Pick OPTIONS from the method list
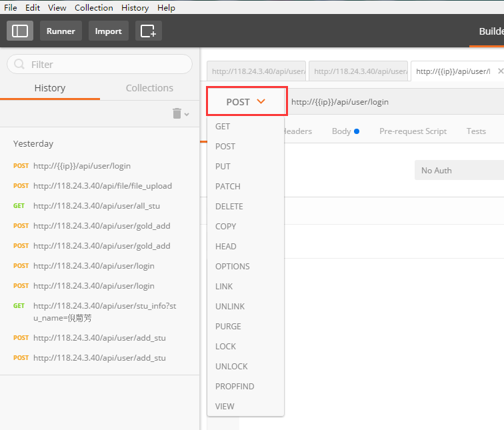Viewport: 504px width, 430px height. coord(233,267)
